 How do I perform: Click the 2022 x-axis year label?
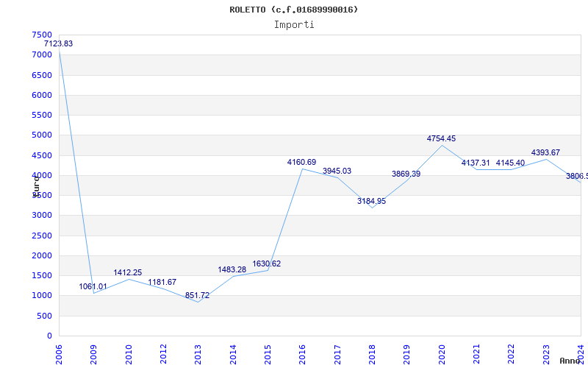tap(511, 354)
